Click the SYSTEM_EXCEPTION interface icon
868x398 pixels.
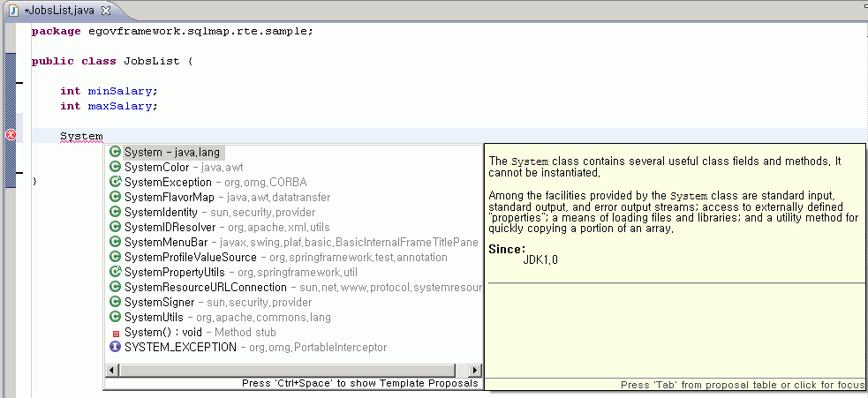[x=115, y=347]
